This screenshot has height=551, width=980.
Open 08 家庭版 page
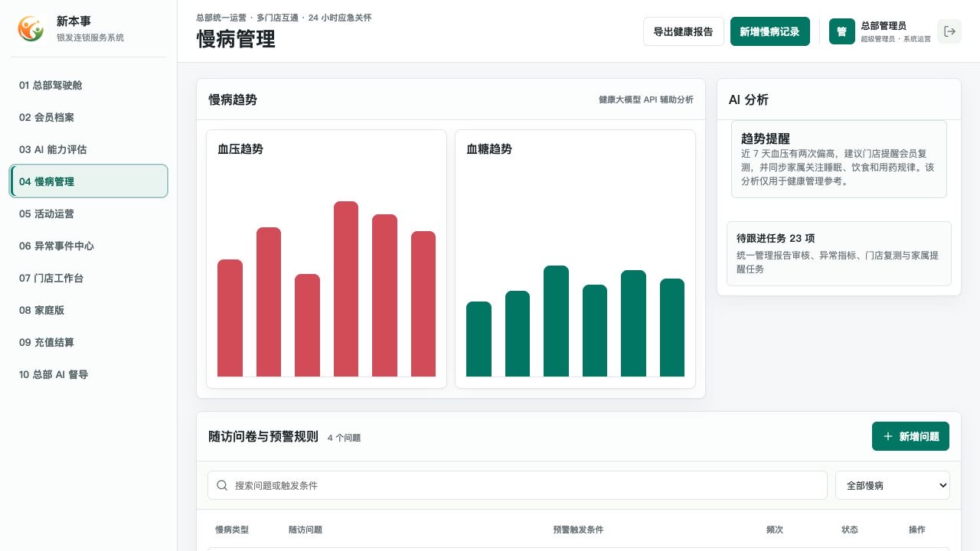[89, 310]
